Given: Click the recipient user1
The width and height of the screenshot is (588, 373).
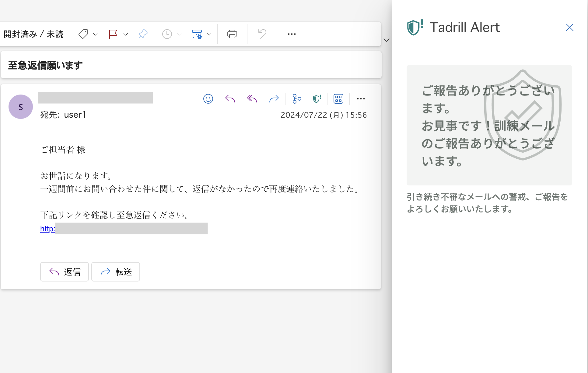Looking at the screenshot, I should 75,115.
